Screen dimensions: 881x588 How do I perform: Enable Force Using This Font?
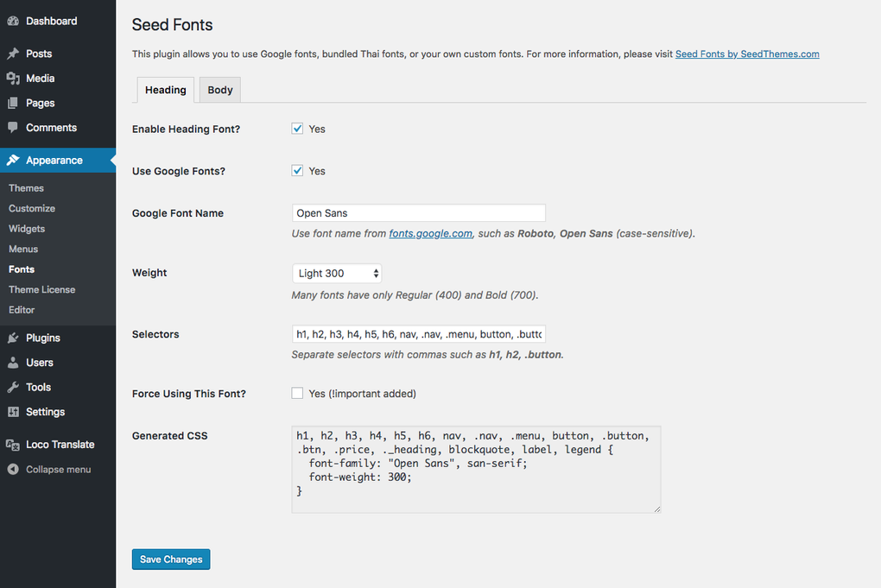297,393
